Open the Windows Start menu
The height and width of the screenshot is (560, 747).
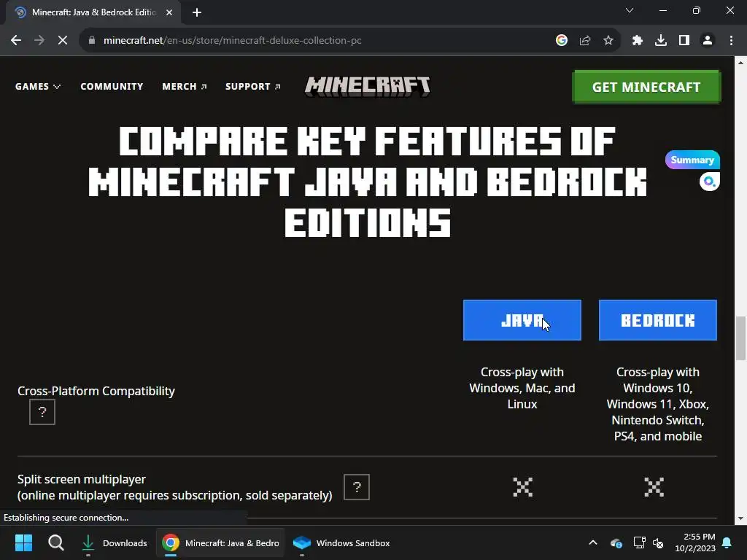(23, 542)
